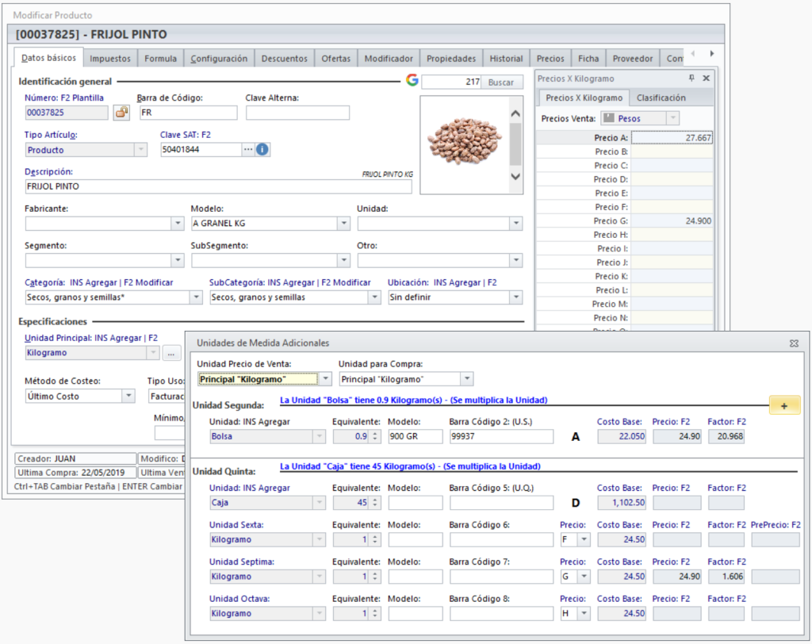Click the Google search icon

point(412,80)
